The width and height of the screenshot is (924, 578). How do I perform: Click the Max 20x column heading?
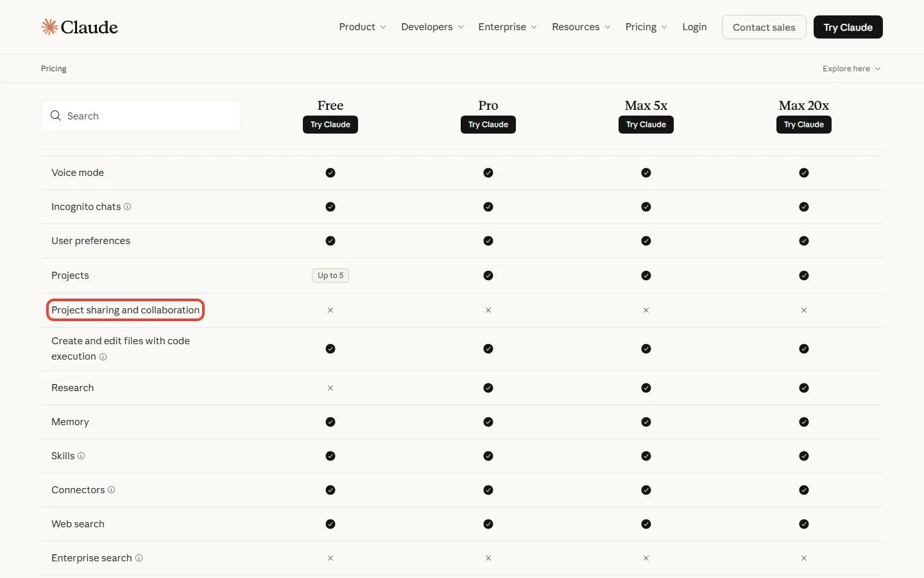[x=804, y=105]
